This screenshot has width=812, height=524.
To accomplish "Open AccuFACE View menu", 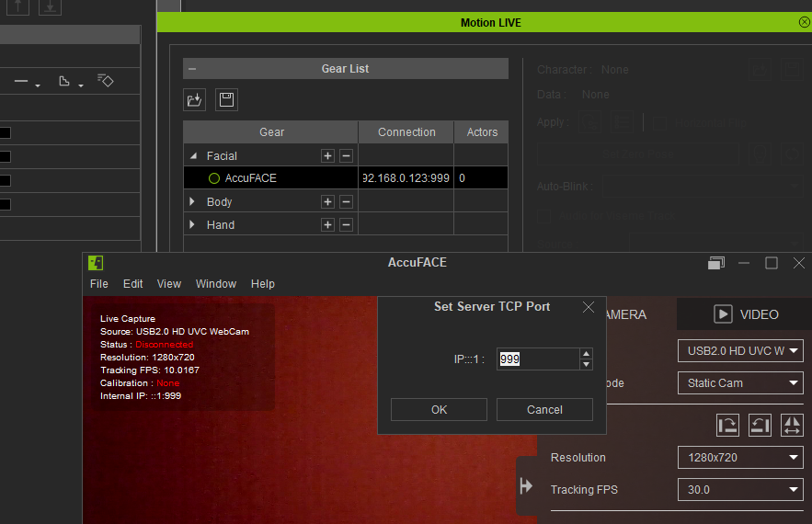I will [x=169, y=284].
